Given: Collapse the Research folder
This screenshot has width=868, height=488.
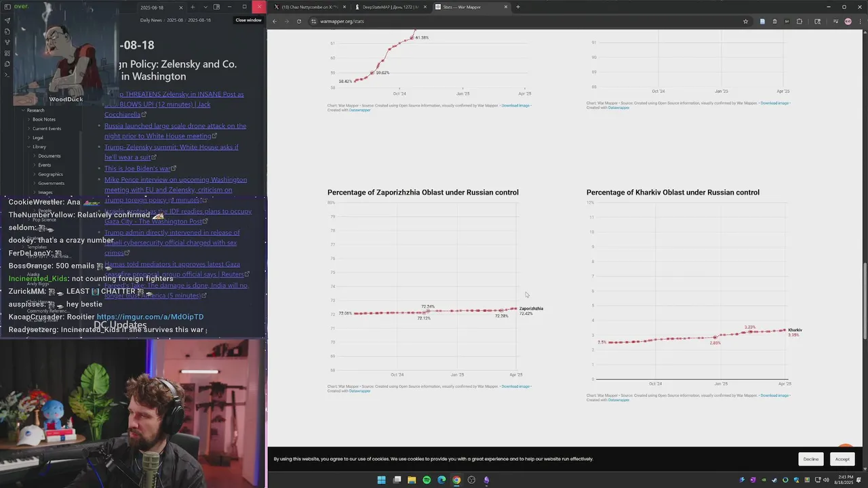Looking at the screenshot, I should (x=35, y=110).
